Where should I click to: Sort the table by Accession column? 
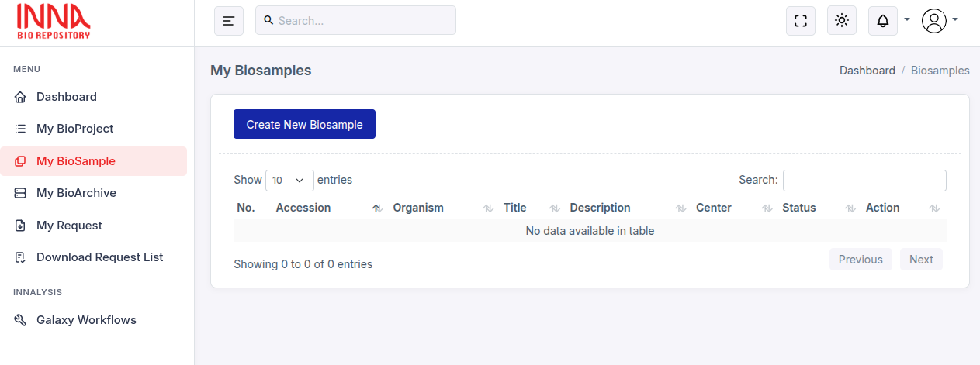pyautogui.click(x=329, y=208)
